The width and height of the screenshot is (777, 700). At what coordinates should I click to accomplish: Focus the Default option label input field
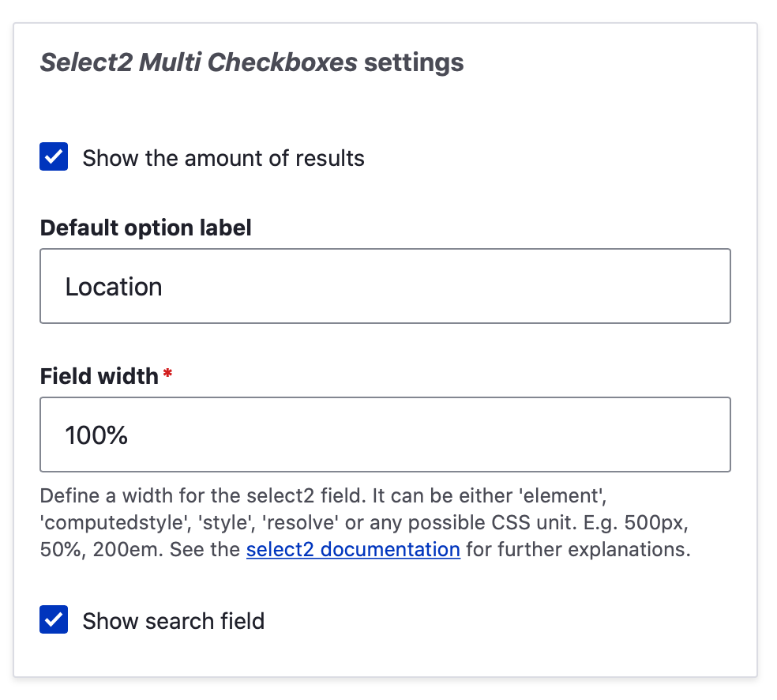pos(385,286)
